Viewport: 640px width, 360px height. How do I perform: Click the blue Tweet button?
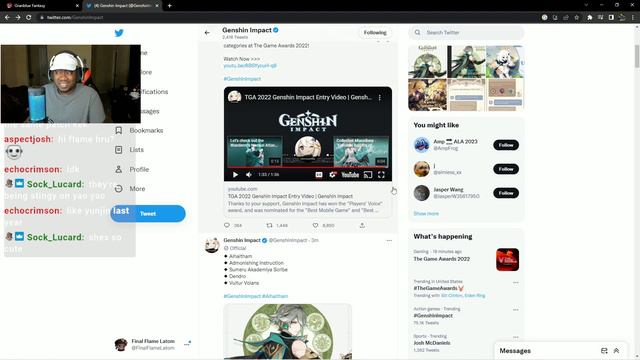[x=148, y=213]
